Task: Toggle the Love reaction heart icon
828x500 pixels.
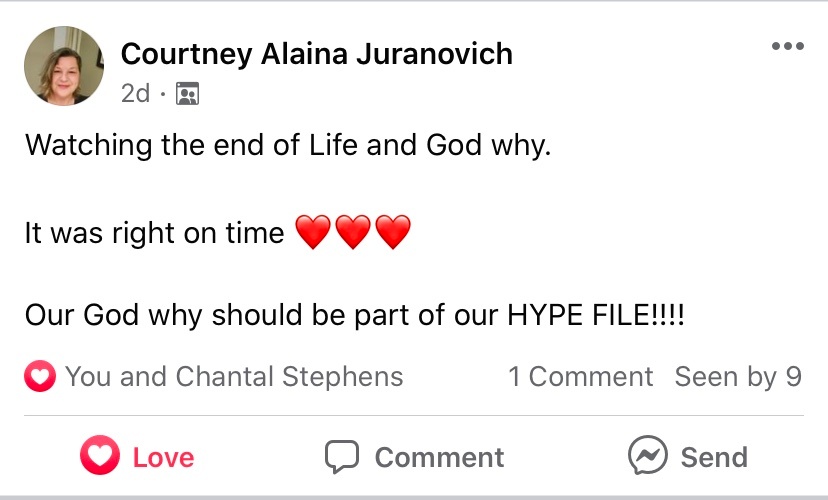Action: 100,457
